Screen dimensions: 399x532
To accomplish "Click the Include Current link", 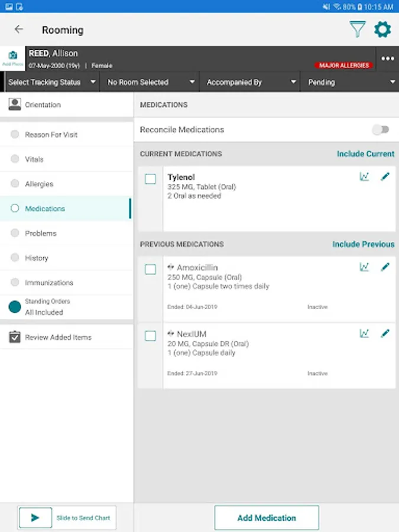I will [365, 154].
